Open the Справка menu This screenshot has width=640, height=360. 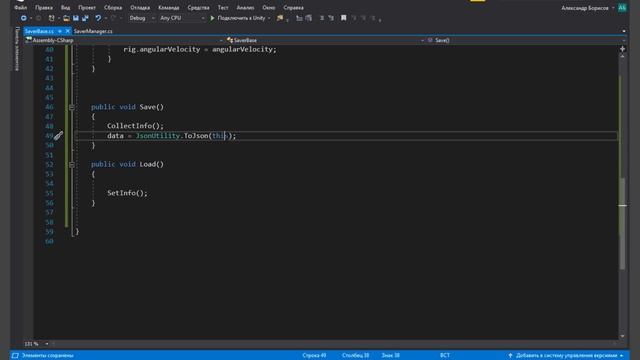coord(293,8)
